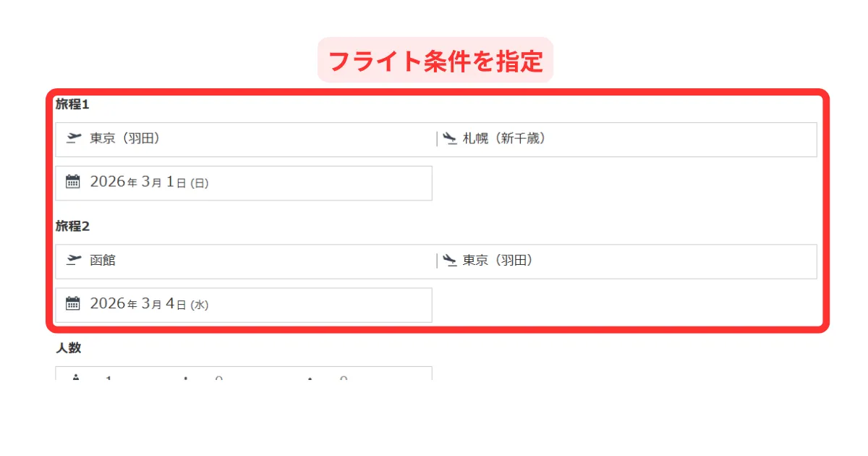Click the (日) weekday text in 旅程1 date
The height and width of the screenshot is (456, 868).
199,184
